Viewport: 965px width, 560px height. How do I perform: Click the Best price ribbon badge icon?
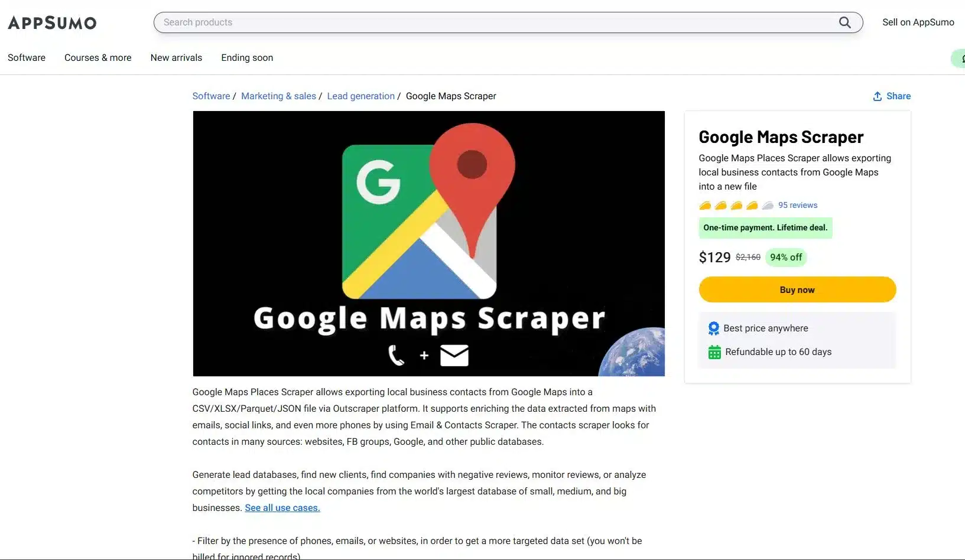pos(714,328)
